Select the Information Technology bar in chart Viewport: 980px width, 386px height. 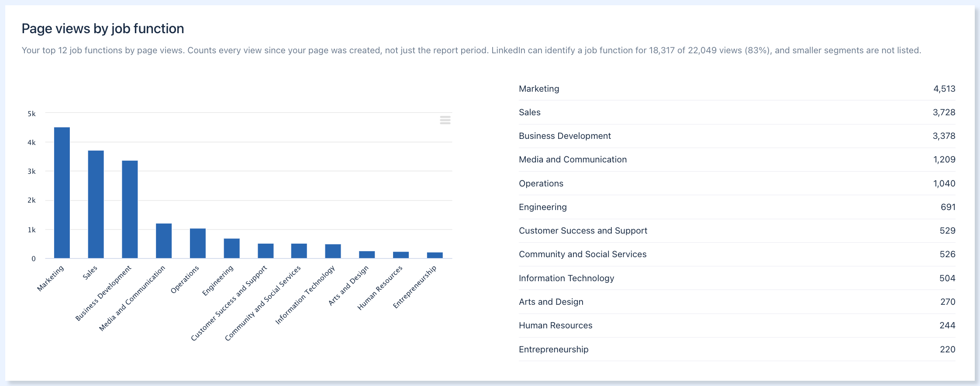click(333, 251)
